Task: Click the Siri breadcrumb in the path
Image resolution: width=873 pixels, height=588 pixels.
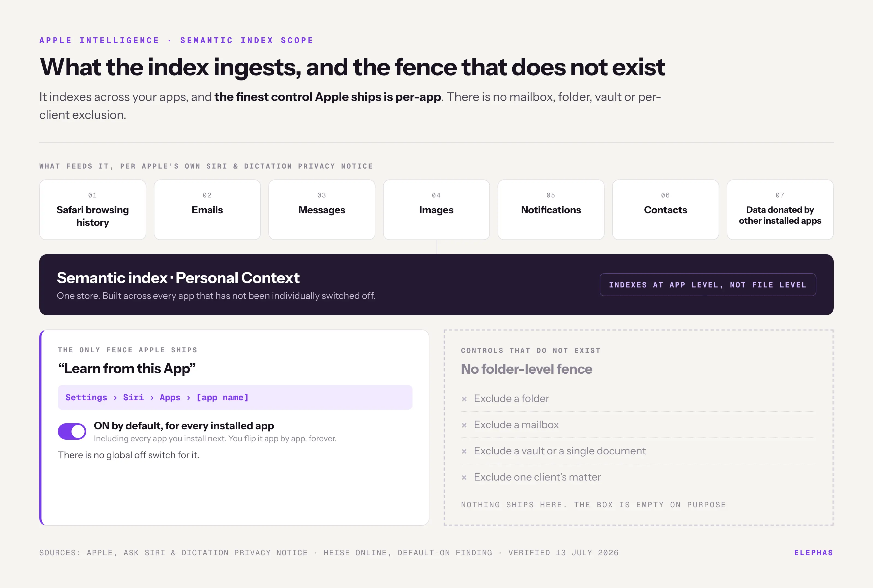Action: [x=133, y=398]
